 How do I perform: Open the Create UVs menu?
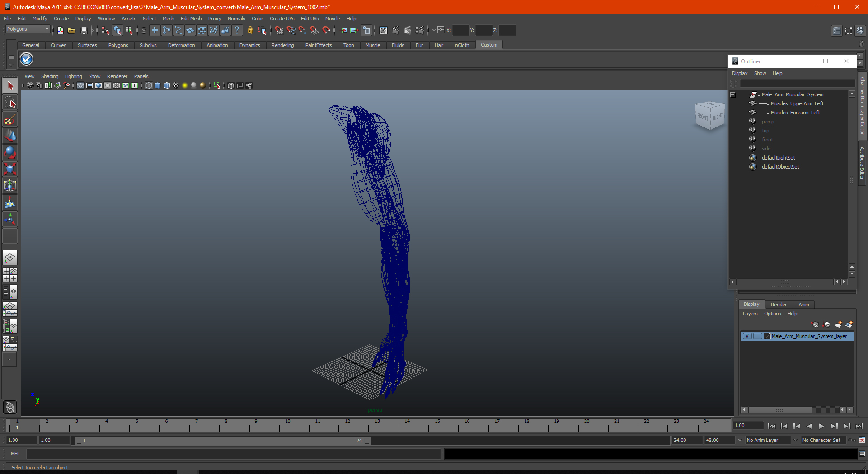(282, 19)
